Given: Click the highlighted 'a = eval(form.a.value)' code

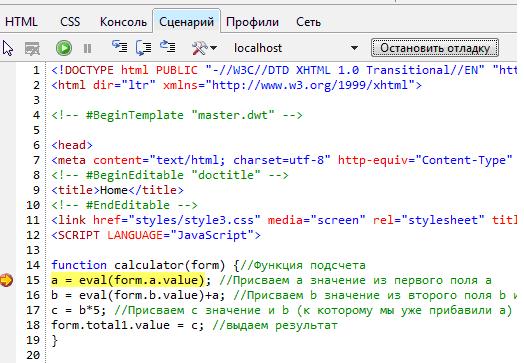Looking at the screenshot, I should pyautogui.click(x=127, y=280).
